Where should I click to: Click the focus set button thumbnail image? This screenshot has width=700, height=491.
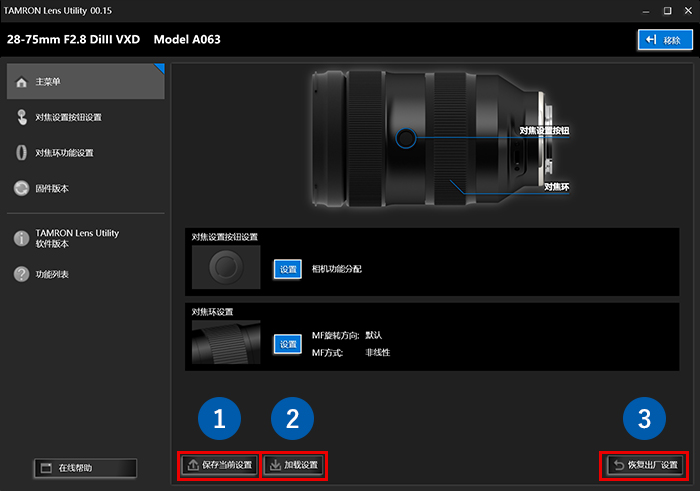[226, 267]
